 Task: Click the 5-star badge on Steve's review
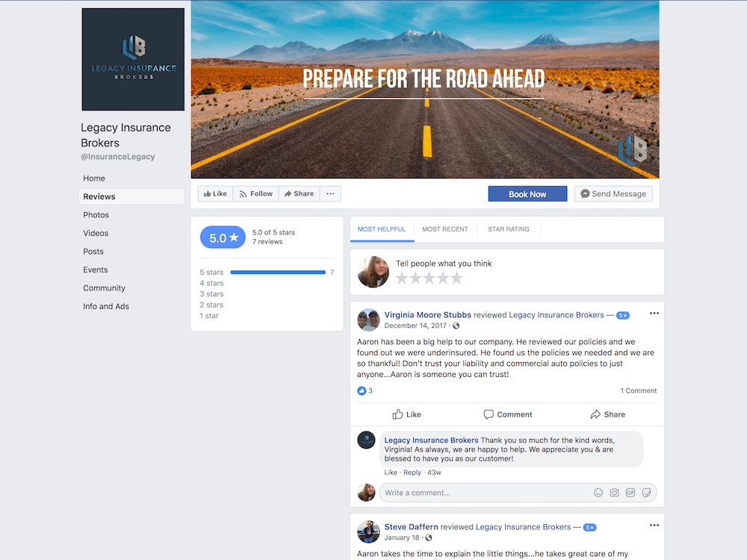pos(589,527)
